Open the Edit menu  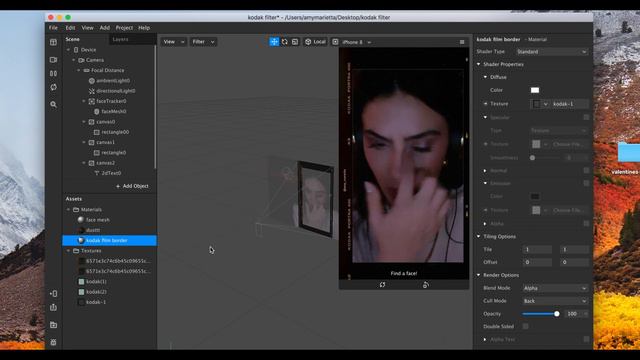(70, 28)
